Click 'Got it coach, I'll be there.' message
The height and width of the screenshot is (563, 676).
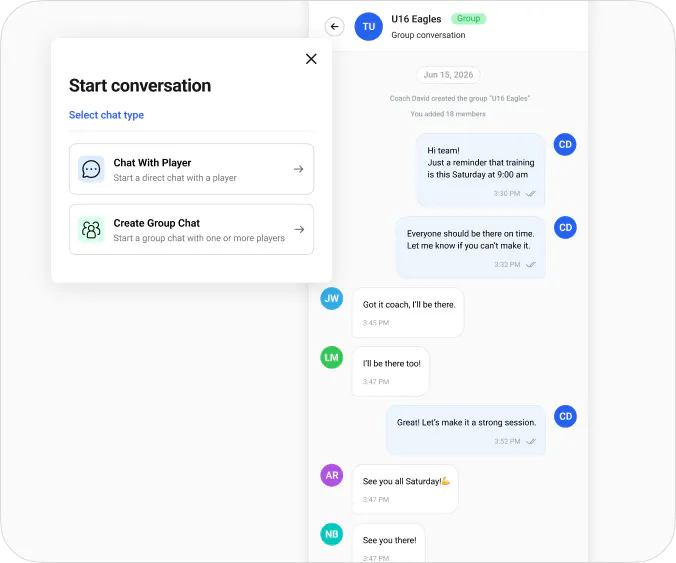(408, 313)
